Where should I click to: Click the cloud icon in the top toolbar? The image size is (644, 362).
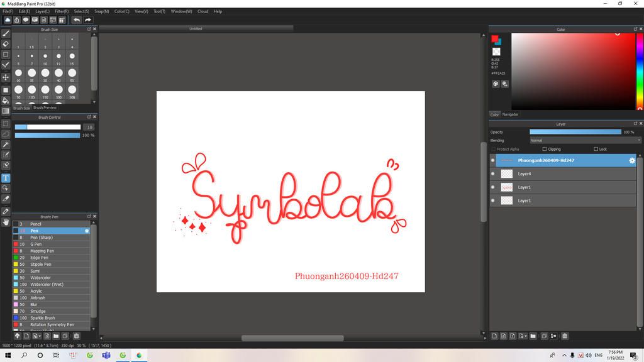click(x=8, y=19)
